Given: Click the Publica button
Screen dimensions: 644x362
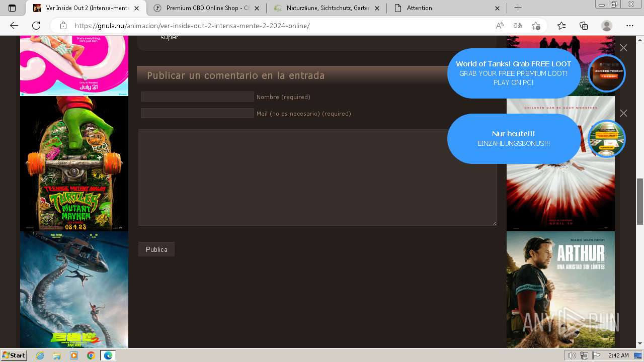Looking at the screenshot, I should [x=156, y=249].
